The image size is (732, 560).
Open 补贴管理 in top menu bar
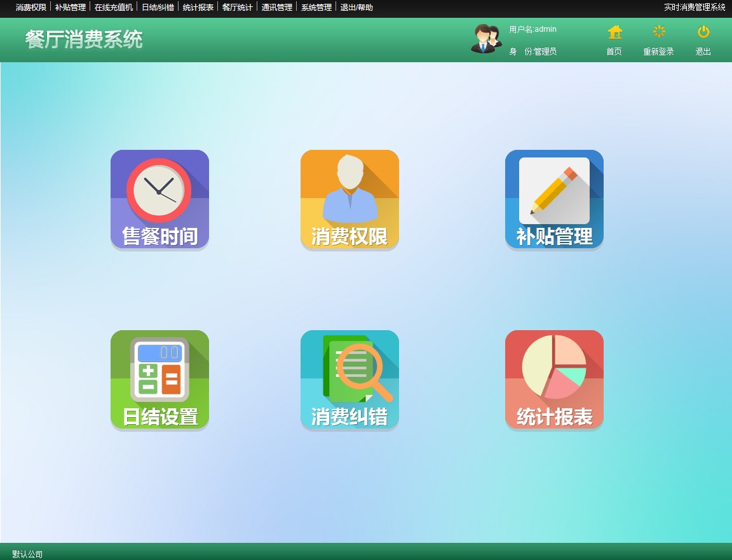tap(71, 8)
